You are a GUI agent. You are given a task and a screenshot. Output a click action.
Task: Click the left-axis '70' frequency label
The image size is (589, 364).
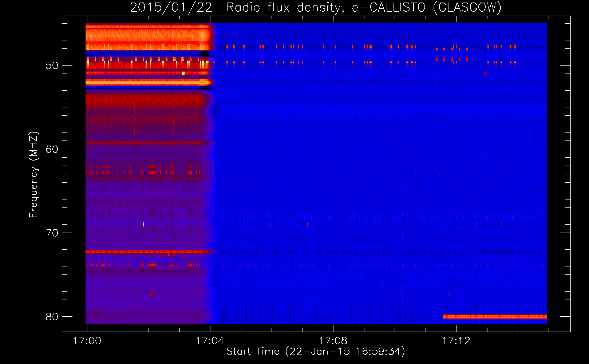click(52, 233)
